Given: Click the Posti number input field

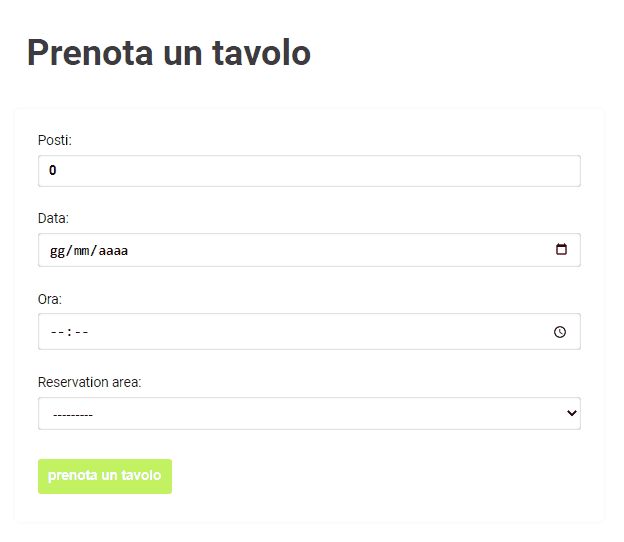Looking at the screenshot, I should click(x=309, y=171).
